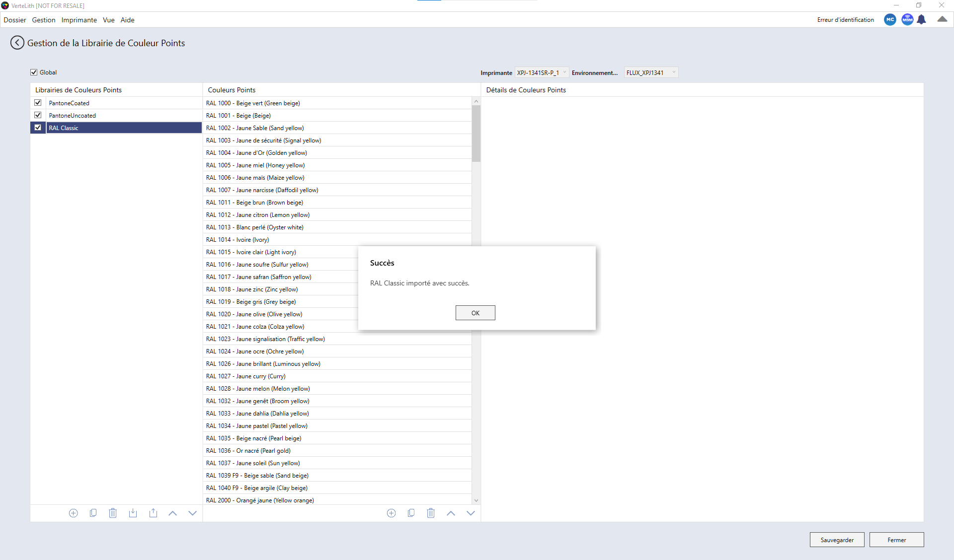Select the RAL Classic library row

click(124, 128)
